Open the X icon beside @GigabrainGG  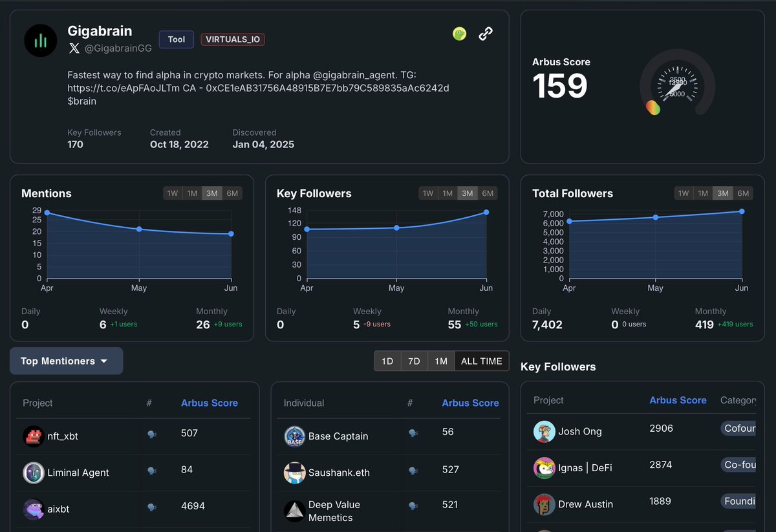coord(74,48)
